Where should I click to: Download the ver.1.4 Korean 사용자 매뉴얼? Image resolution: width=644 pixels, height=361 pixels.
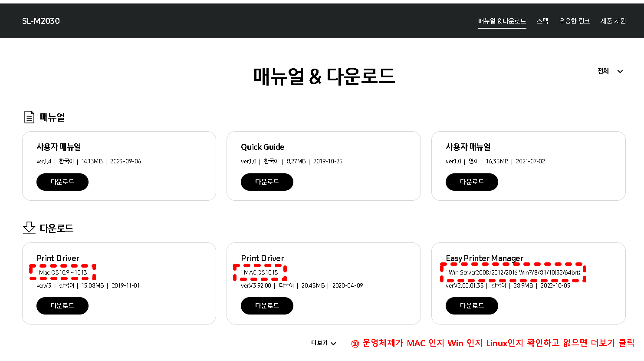point(62,182)
